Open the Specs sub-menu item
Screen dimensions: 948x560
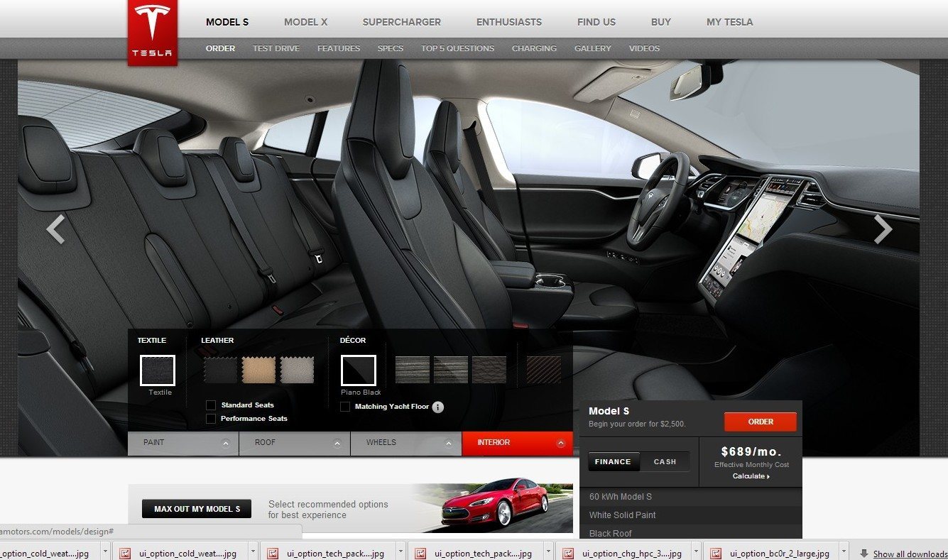(391, 48)
